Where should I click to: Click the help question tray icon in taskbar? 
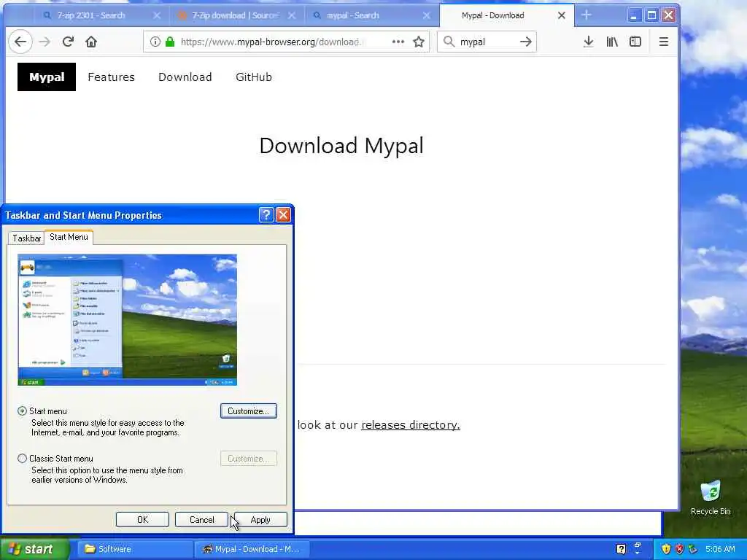point(621,549)
